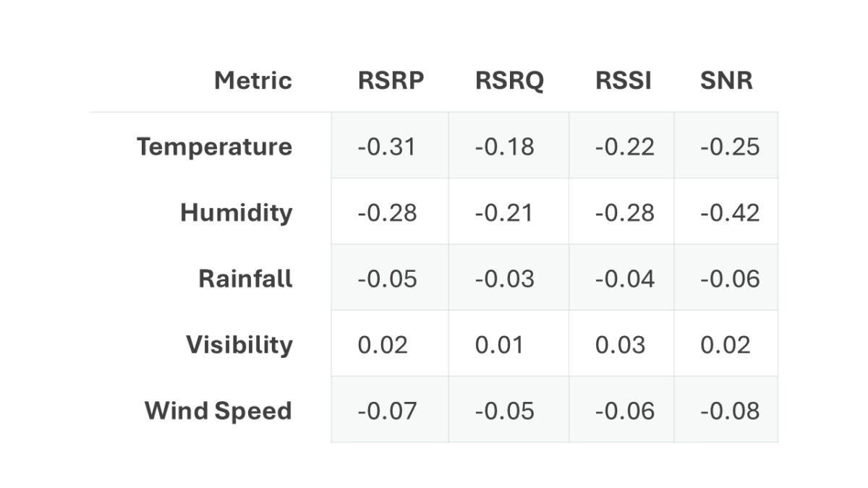Select Rainfall RSRQ value -0.03

[505, 278]
